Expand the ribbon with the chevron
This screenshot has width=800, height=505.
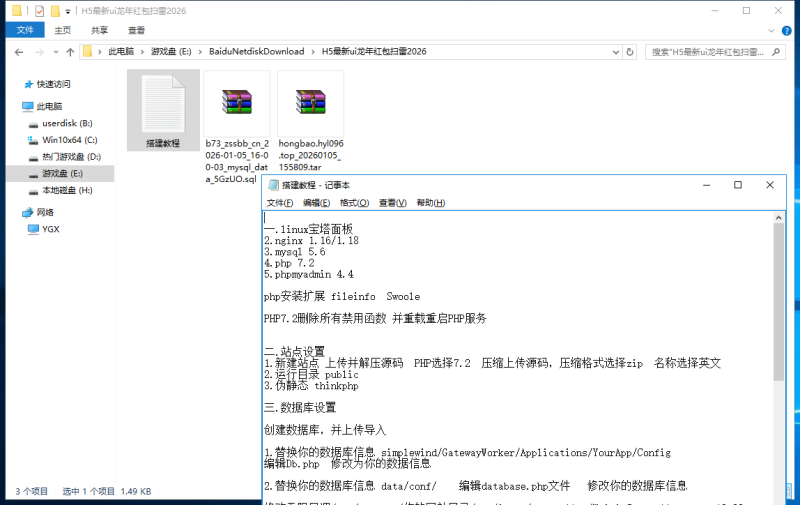click(x=771, y=31)
